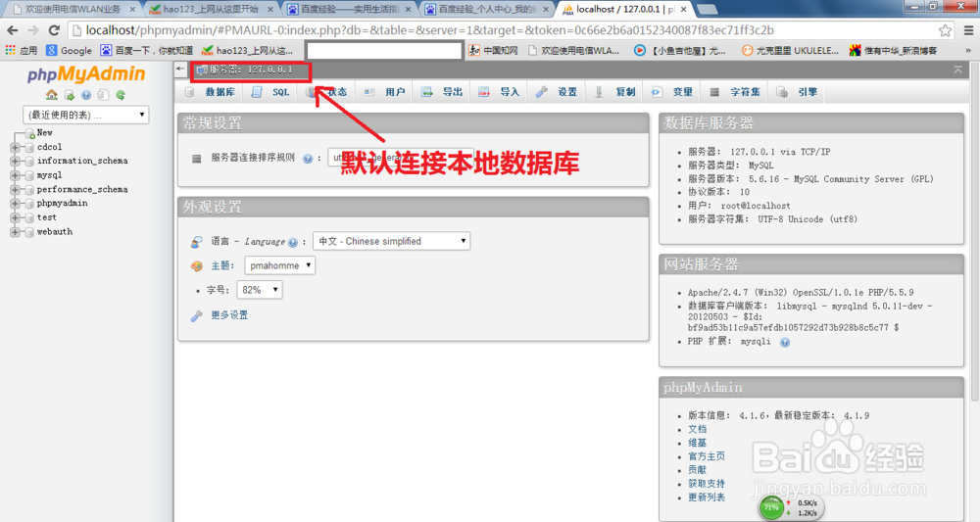Expand the information_schema database node
Viewport: 980px width, 522px height.
15,161
